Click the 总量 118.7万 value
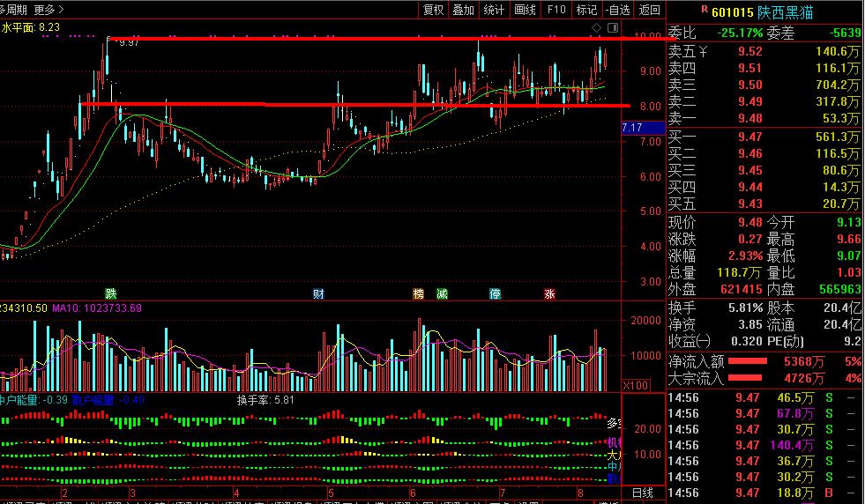 tap(739, 272)
